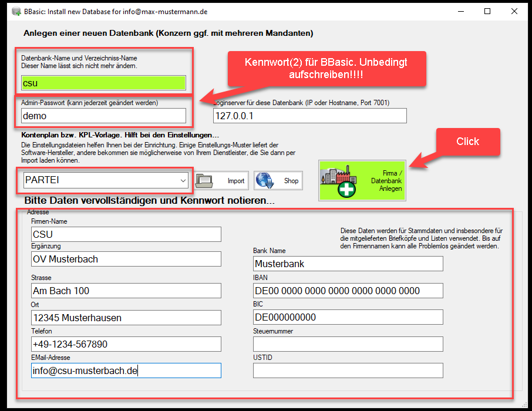This screenshot has width=532, height=411.
Task: Click the Import button label
Action: [236, 181]
